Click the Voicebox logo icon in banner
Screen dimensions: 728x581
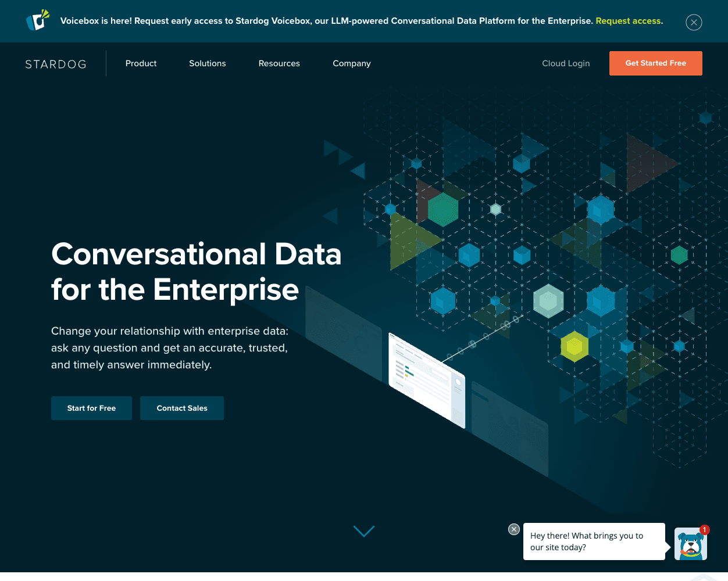pyautogui.click(x=38, y=20)
